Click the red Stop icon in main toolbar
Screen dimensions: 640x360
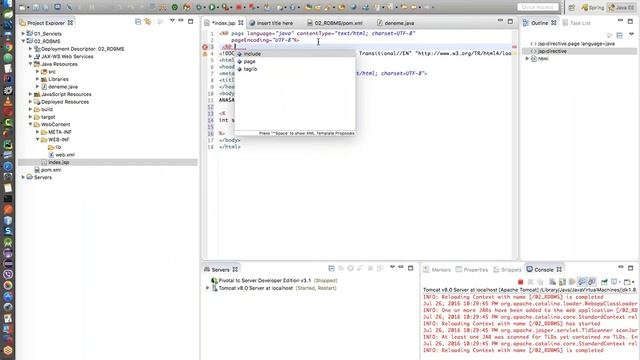(239, 7)
